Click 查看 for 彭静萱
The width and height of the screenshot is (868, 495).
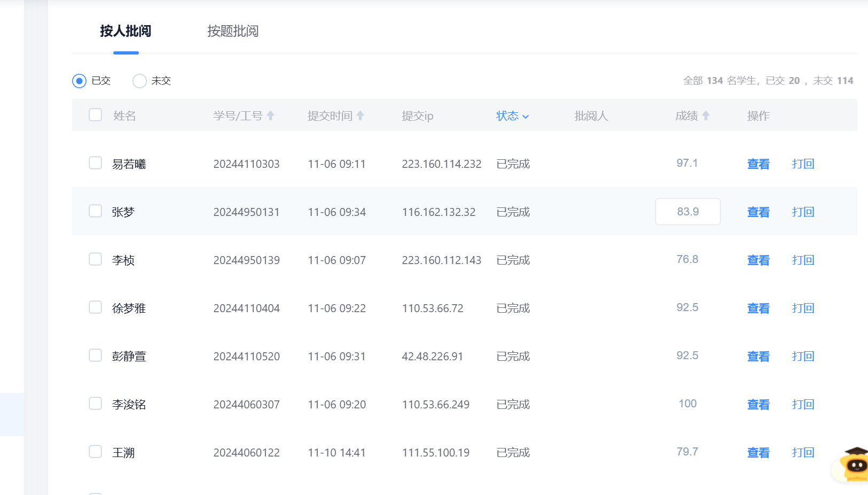point(758,357)
